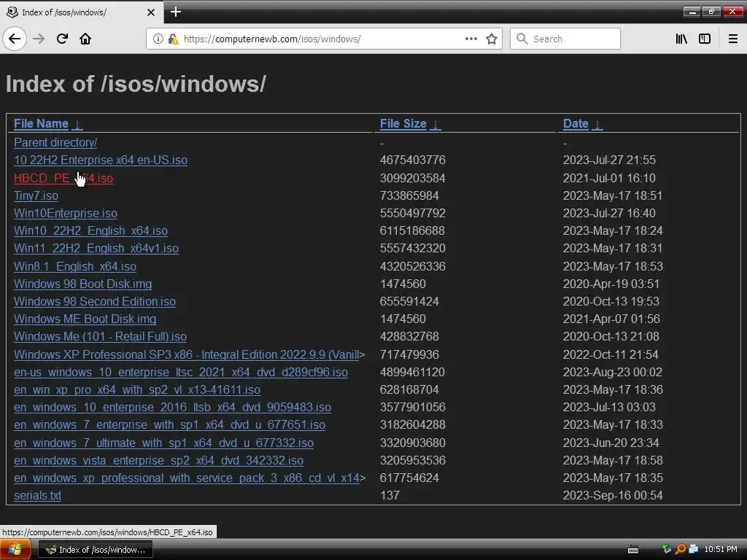Focus the Search box
The width and height of the screenshot is (747, 560).
[565, 39]
